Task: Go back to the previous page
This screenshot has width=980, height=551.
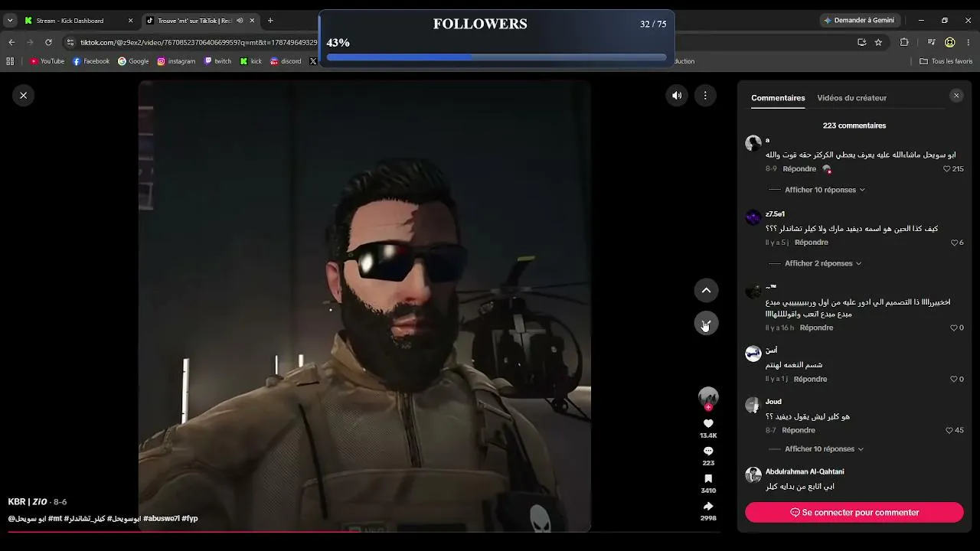Action: pyautogui.click(x=11, y=42)
